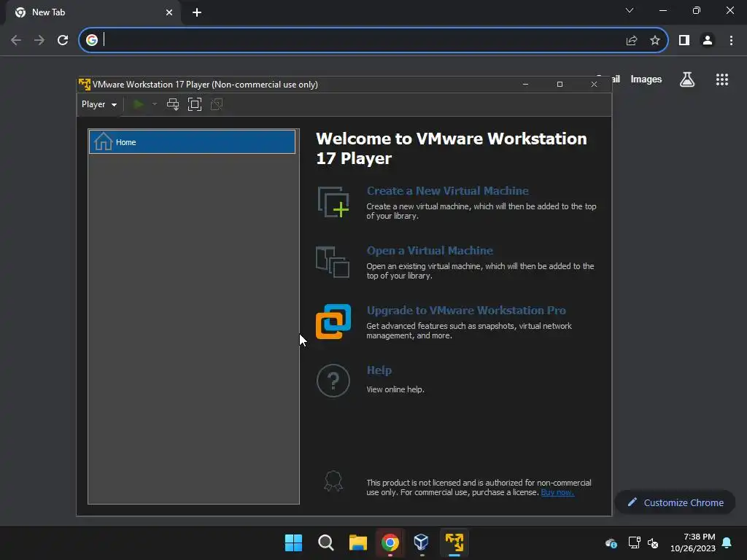Open Windows Start menu
The width and height of the screenshot is (747, 560).
point(293,542)
